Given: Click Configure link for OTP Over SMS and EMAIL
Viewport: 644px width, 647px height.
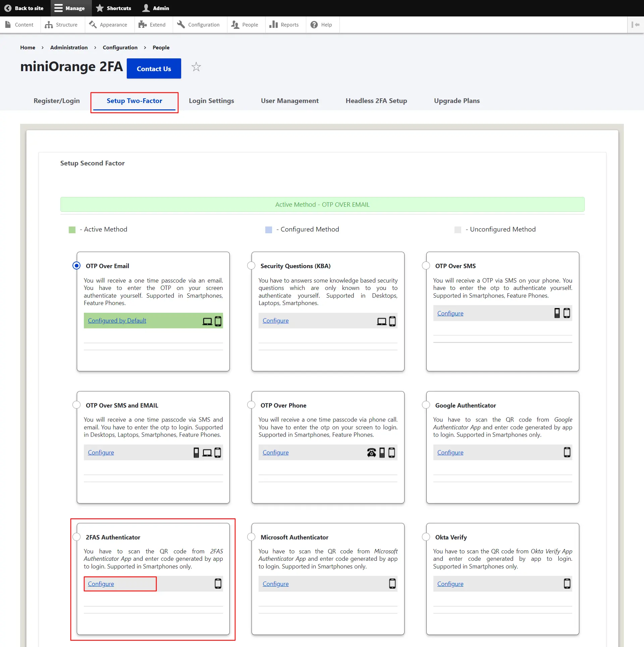Looking at the screenshot, I should [x=101, y=452].
